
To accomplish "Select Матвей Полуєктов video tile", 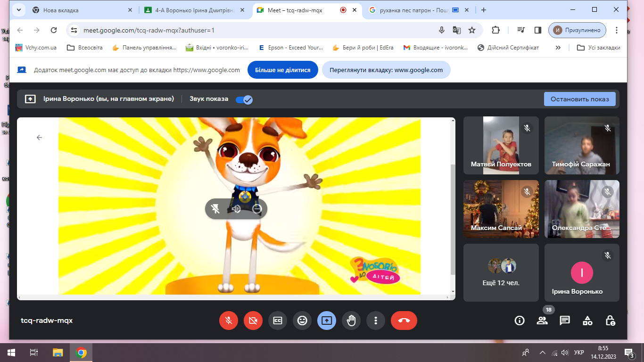I will click(x=501, y=146).
